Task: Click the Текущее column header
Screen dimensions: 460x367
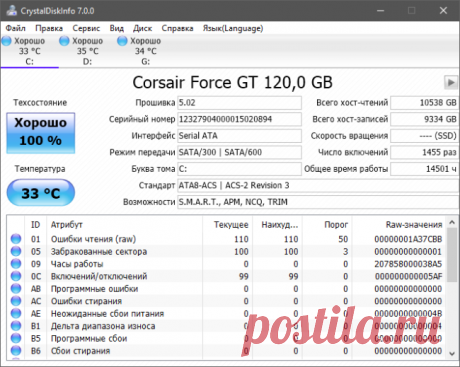Action: click(228, 225)
